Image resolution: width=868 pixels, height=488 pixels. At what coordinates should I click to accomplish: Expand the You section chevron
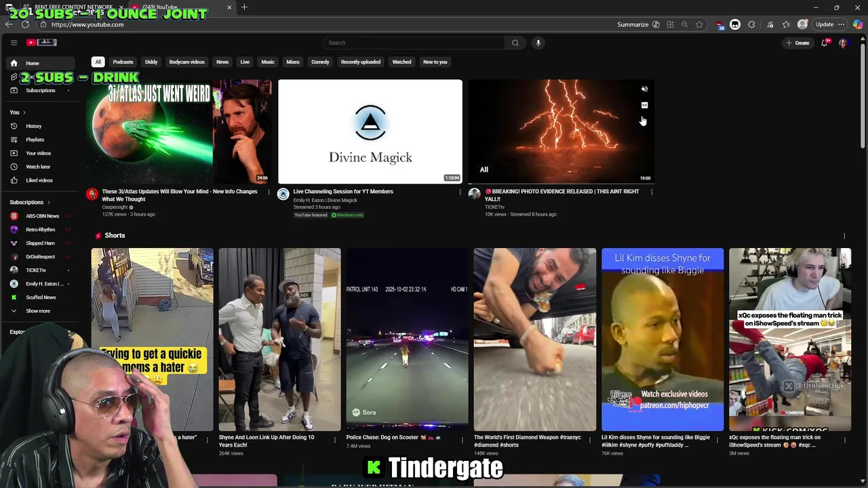[x=24, y=113]
